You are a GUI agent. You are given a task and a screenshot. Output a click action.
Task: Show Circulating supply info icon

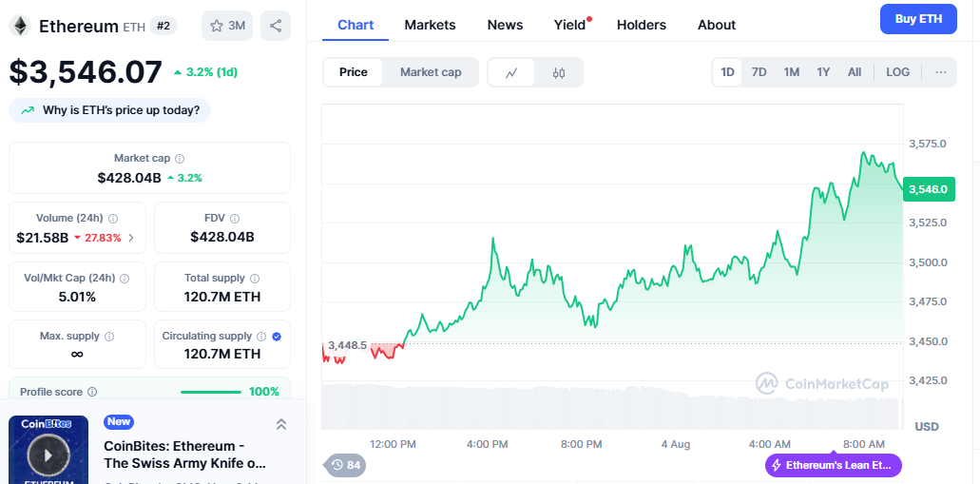click(x=262, y=337)
